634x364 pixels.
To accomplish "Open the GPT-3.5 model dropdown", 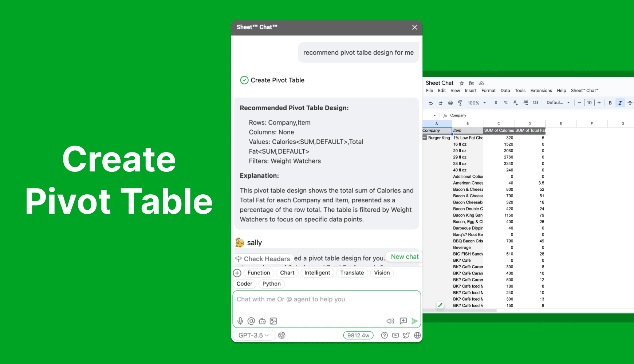I will [254, 335].
